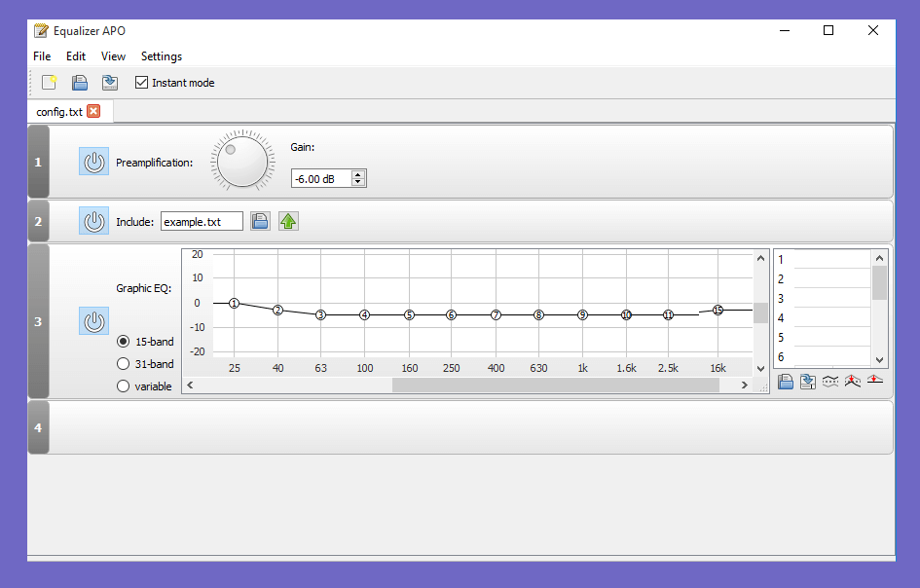Open a configuration file from toolbar
The width and height of the screenshot is (920, 588).
coord(80,83)
